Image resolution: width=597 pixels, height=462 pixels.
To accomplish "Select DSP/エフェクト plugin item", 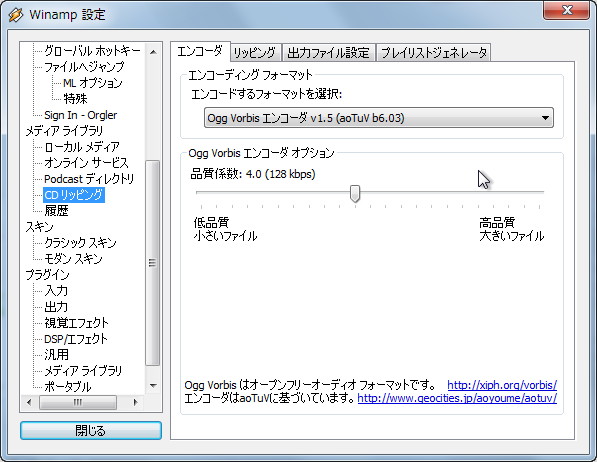I will click(76, 339).
